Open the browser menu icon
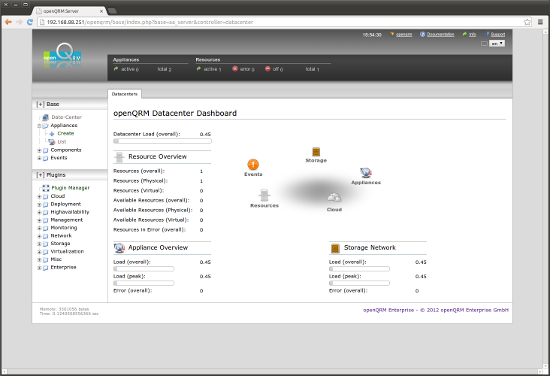Screen dimensions: 550x376 coord(540,22)
